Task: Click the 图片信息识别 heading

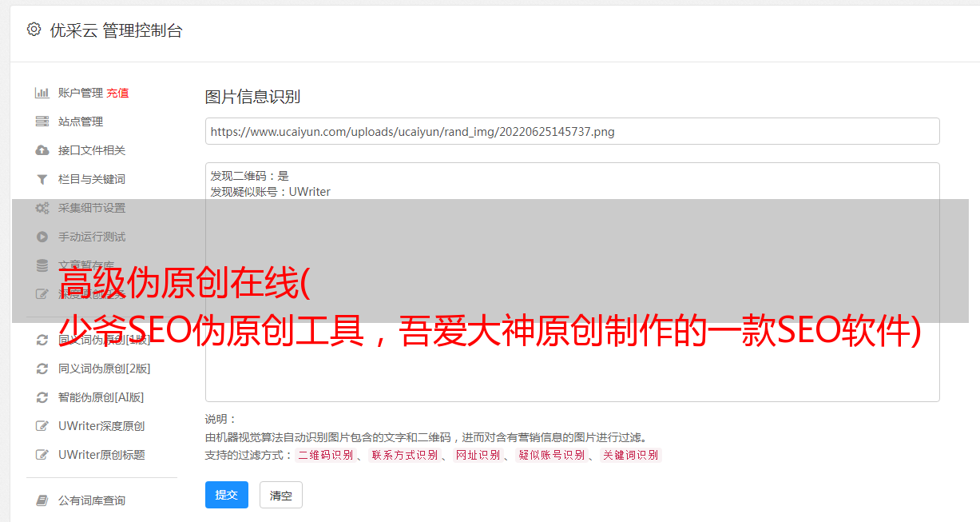Action: click(x=252, y=97)
